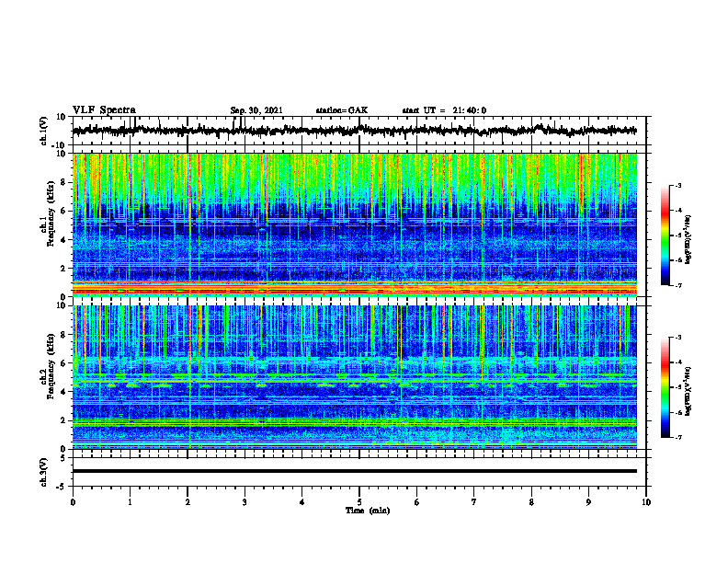The height and width of the screenshot is (563, 728).
Task: Click time axis tick label "9"
Action: point(588,502)
